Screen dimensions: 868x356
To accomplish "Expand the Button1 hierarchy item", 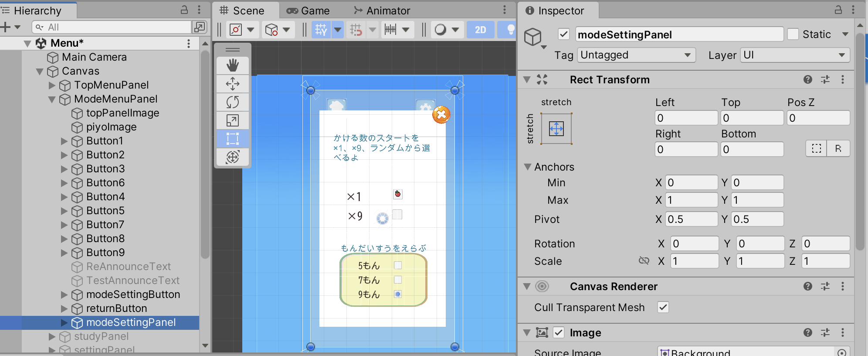I will 64,141.
